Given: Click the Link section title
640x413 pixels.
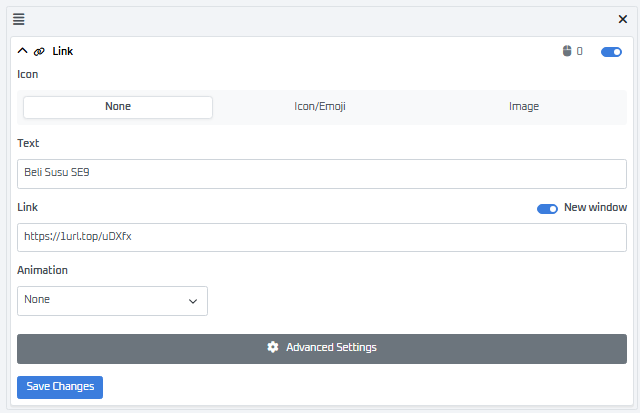Looking at the screenshot, I should pos(62,51).
